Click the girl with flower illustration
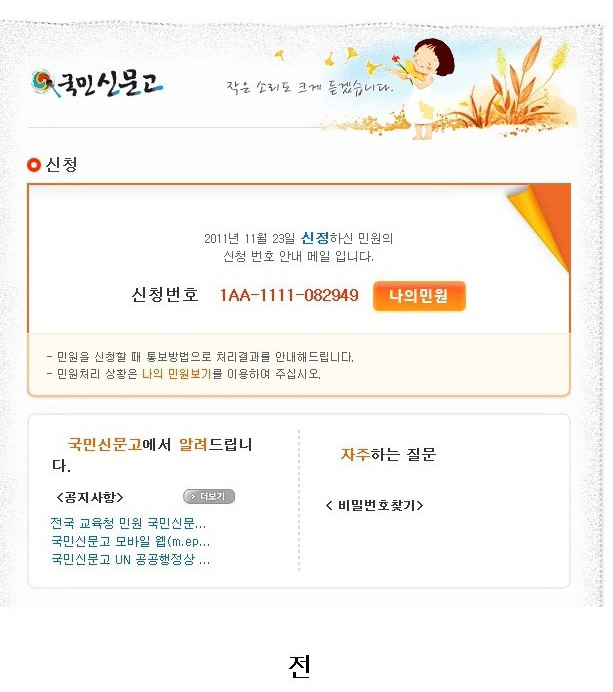The height and width of the screenshot is (692, 613). point(424,88)
